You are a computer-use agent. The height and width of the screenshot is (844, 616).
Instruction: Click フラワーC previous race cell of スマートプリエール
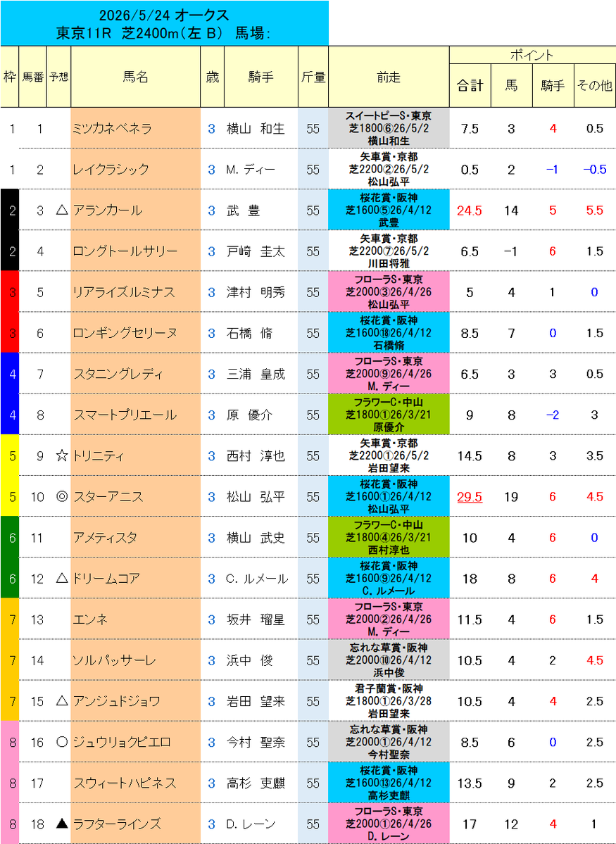(389, 415)
